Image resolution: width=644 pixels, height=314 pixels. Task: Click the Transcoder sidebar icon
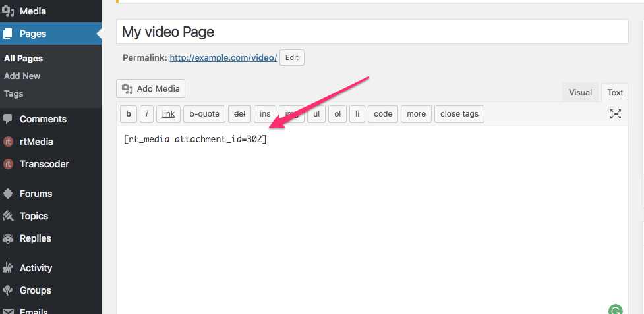tap(9, 164)
